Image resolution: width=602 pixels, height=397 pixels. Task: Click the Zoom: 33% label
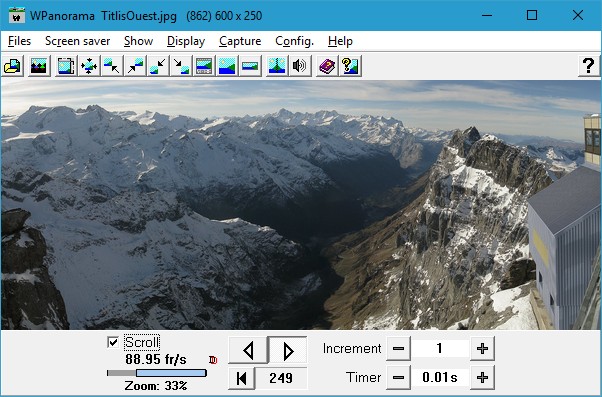156,385
